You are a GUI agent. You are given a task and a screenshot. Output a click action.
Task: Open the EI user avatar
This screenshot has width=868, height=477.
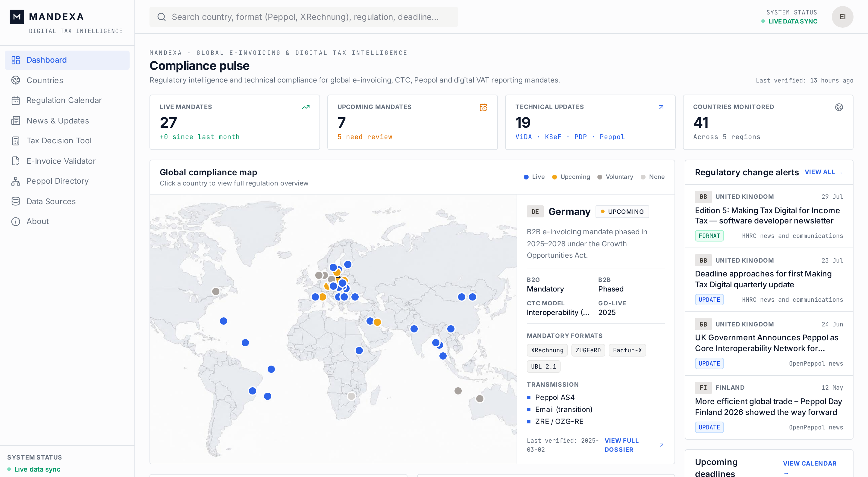point(842,17)
